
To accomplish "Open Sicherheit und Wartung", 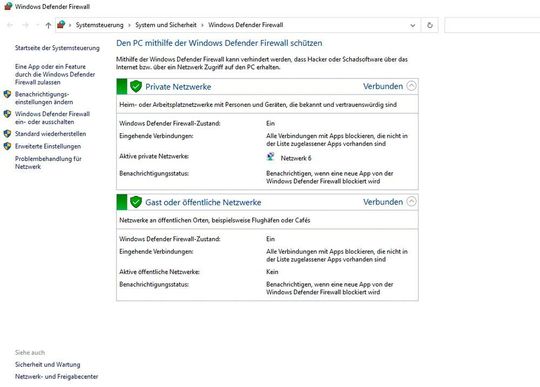I will (48, 364).
